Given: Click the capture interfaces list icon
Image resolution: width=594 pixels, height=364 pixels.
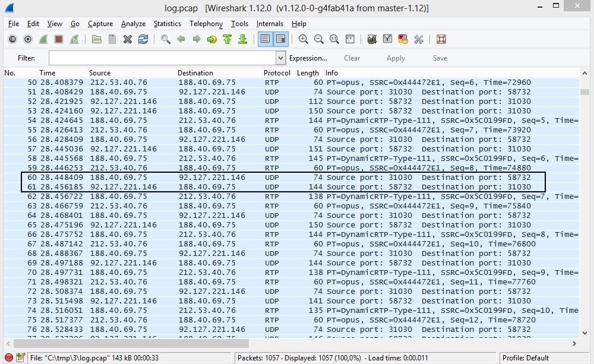Looking at the screenshot, I should pyautogui.click(x=12, y=39).
